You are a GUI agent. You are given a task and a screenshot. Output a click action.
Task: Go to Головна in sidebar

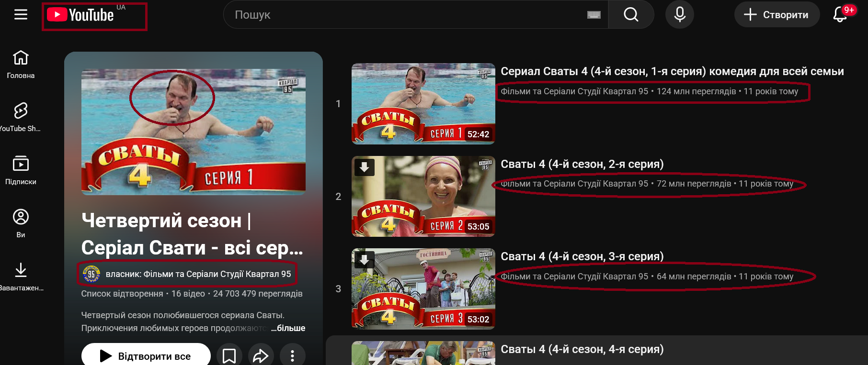(x=21, y=65)
